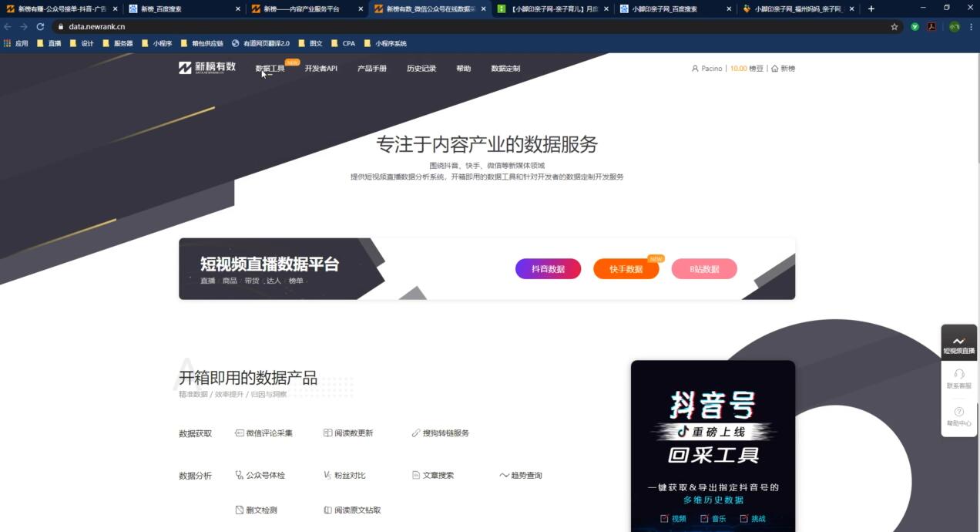Open the 数据工具 nav menu

[270, 69]
